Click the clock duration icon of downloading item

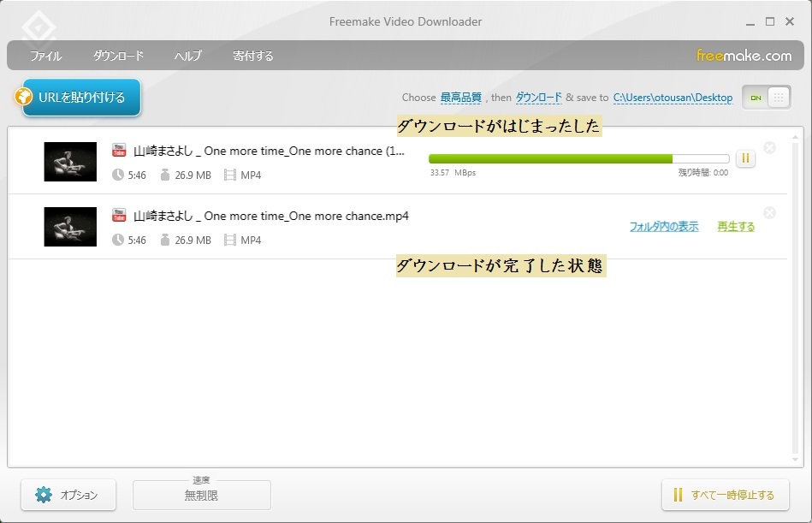[118, 175]
